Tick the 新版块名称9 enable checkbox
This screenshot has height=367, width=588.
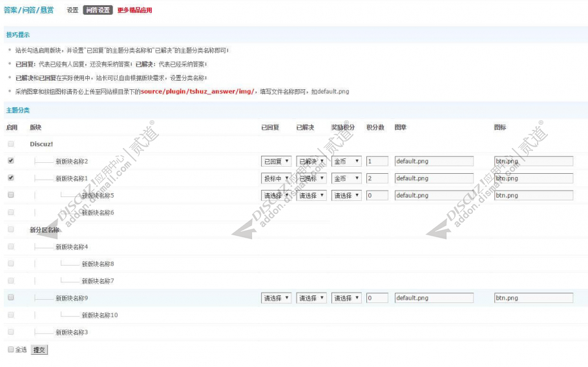pyautogui.click(x=11, y=297)
